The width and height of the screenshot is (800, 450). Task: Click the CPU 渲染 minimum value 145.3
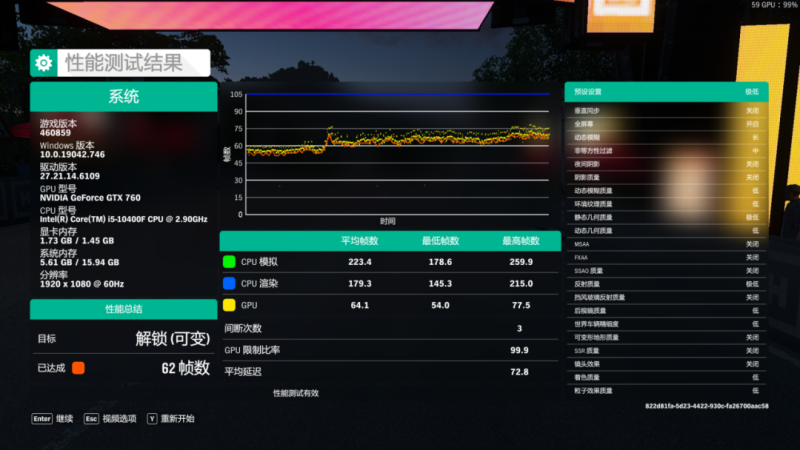(x=440, y=283)
